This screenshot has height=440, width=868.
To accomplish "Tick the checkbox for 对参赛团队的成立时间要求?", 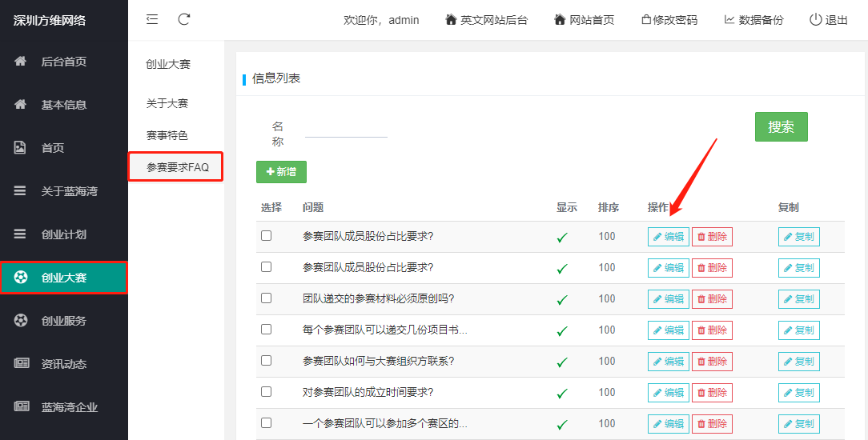I will (x=267, y=392).
